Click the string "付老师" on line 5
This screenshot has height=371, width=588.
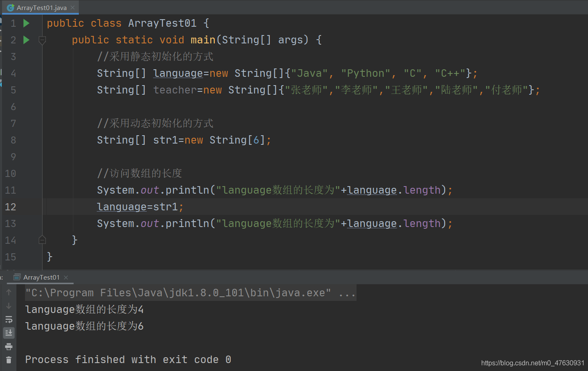click(x=507, y=90)
